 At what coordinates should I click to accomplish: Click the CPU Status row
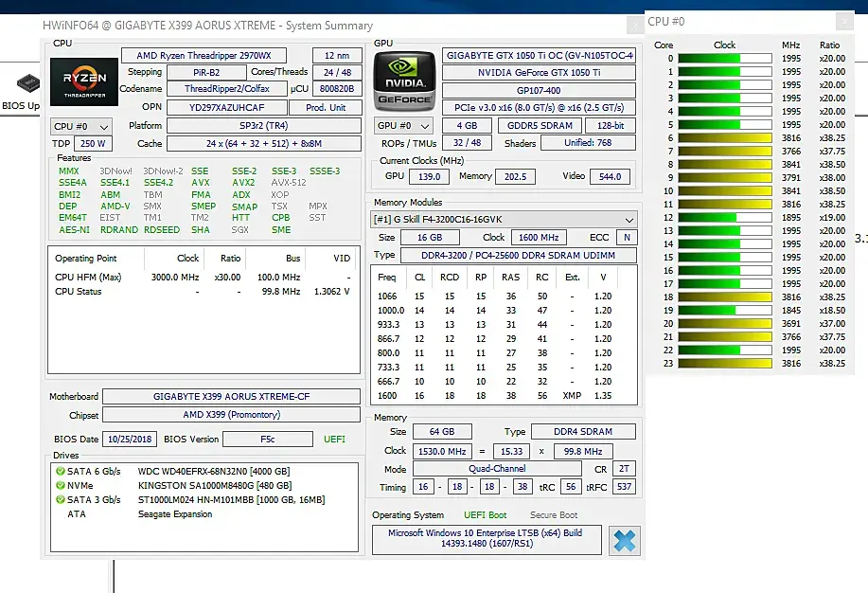(203, 292)
